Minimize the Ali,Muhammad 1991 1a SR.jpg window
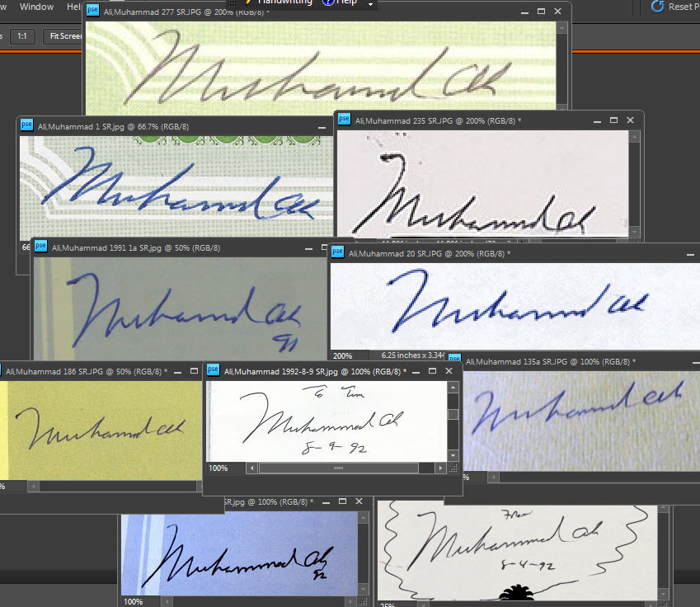 [x=308, y=249]
